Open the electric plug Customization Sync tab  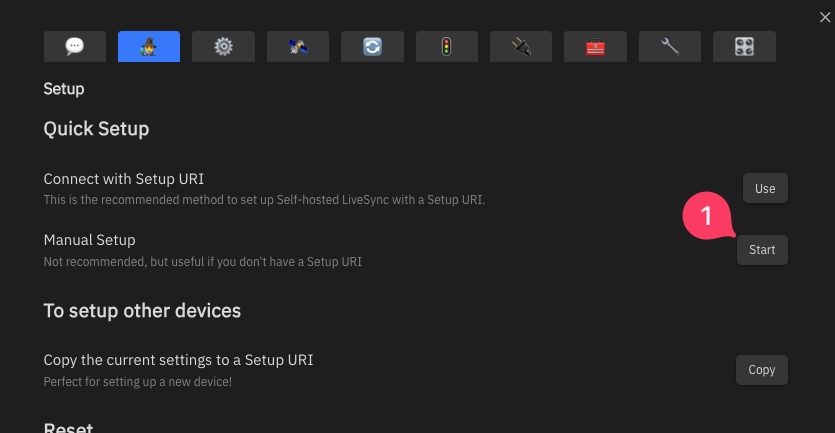(x=521, y=46)
